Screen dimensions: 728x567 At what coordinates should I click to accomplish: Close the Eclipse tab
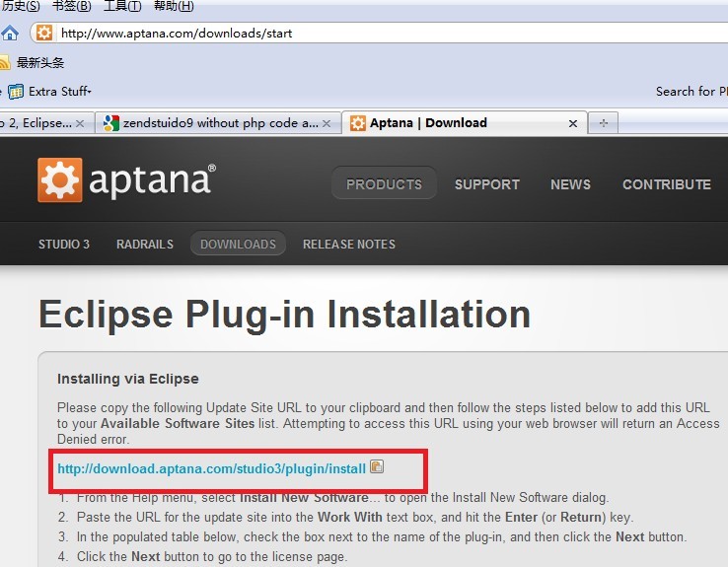(x=80, y=123)
